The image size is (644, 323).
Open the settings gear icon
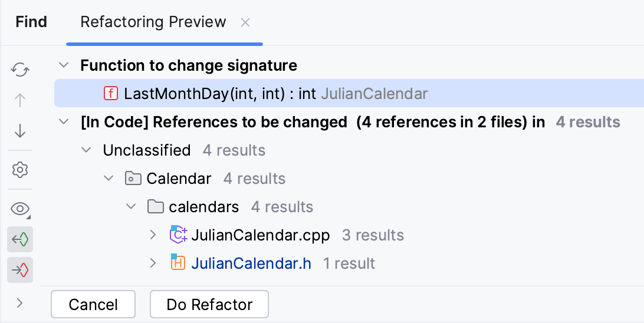(20, 170)
